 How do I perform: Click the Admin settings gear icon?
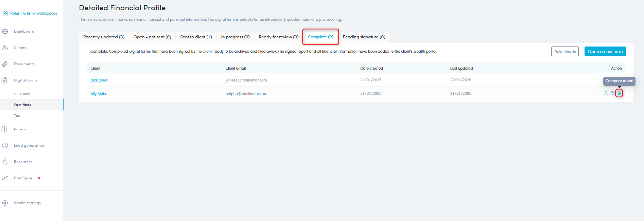coord(5,203)
